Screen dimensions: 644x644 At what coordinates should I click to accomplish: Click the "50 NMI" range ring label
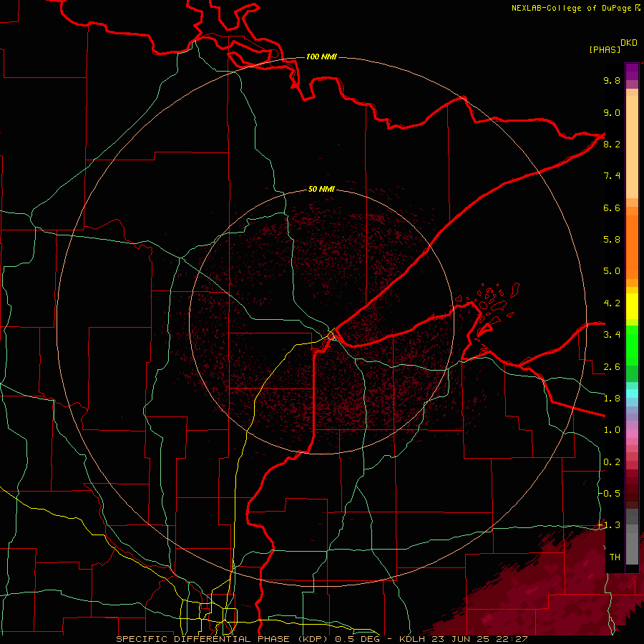pos(321,189)
